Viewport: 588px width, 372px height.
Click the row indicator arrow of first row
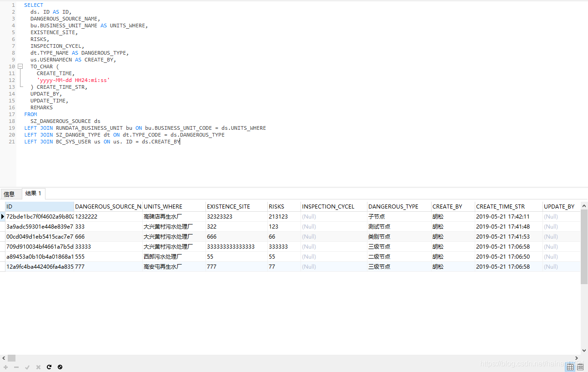[3, 216]
